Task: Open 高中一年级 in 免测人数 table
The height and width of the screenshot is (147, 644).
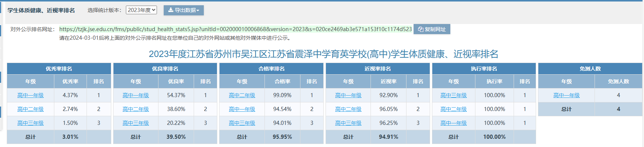Action: [566, 95]
